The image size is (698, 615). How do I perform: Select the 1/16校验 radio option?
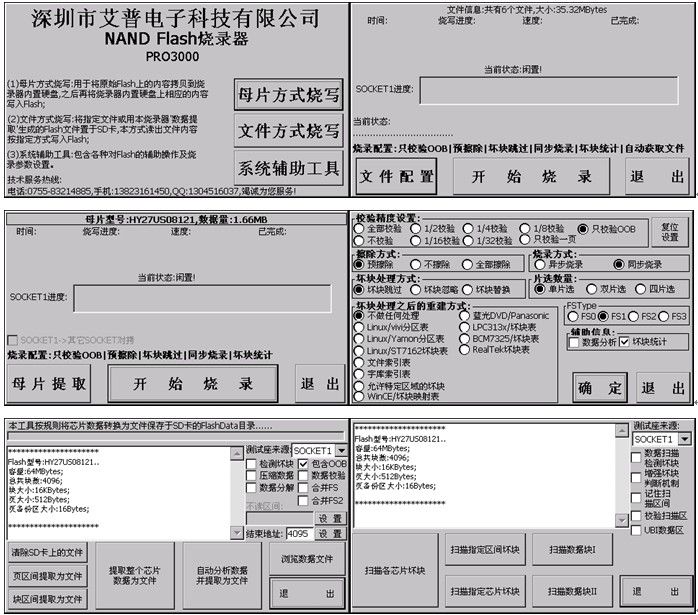point(415,240)
